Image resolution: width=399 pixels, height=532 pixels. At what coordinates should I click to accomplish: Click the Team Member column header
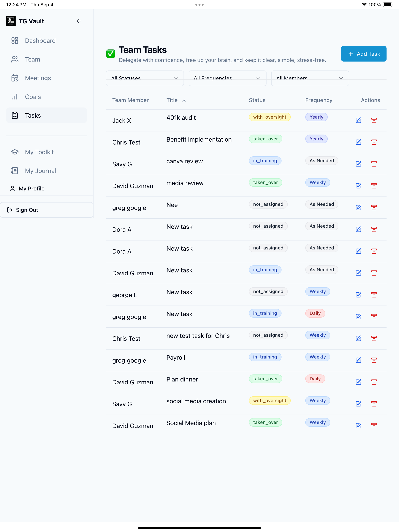[130, 100]
